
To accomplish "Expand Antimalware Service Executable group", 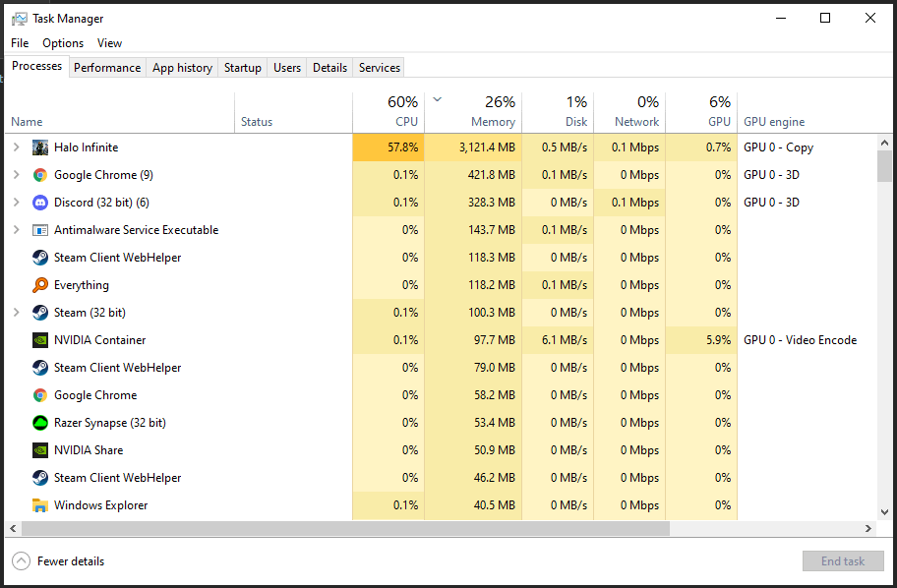I will pyautogui.click(x=16, y=230).
